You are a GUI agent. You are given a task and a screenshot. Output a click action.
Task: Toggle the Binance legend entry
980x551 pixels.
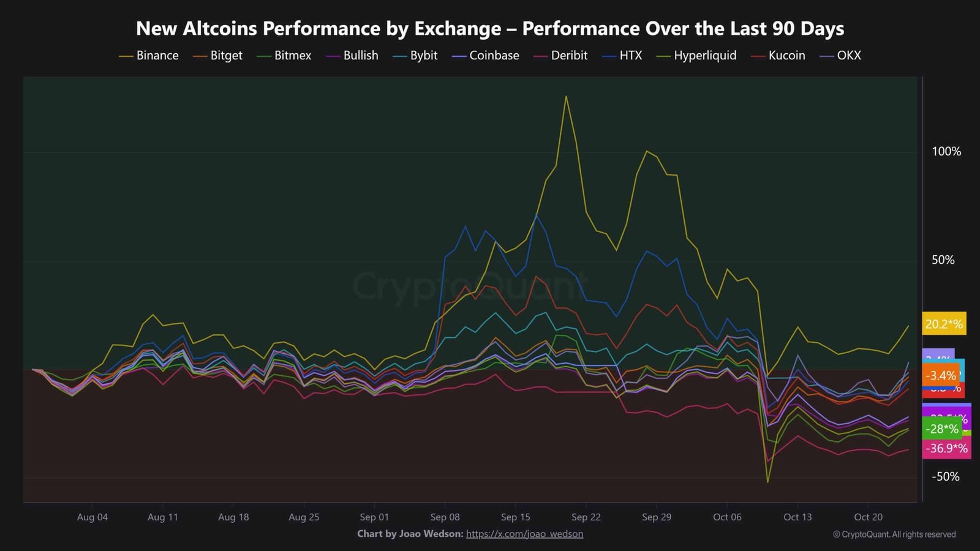[x=149, y=56]
